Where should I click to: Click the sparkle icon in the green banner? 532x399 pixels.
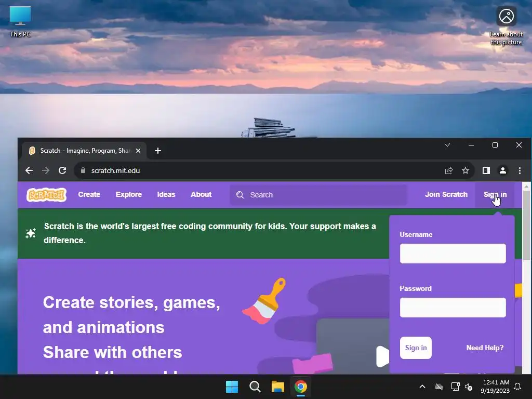point(31,233)
